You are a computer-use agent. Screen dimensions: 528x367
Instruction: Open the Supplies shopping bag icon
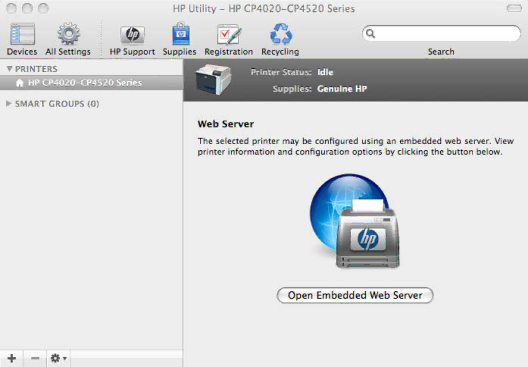[x=181, y=34]
